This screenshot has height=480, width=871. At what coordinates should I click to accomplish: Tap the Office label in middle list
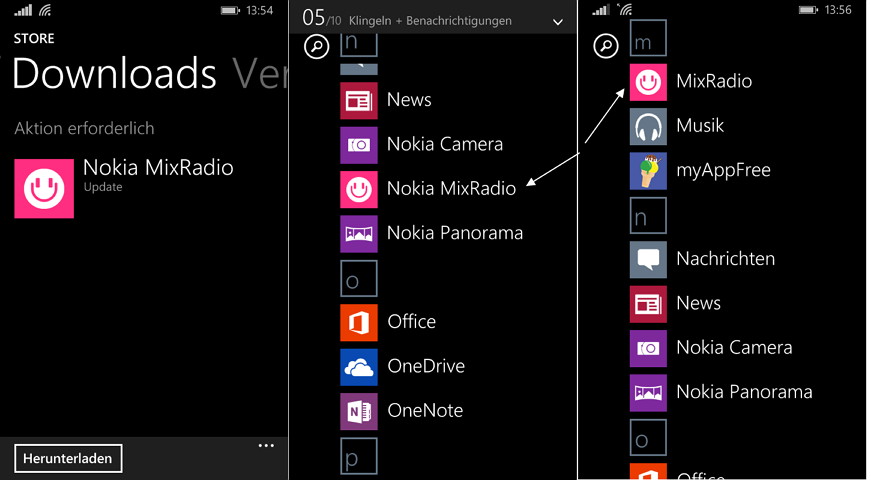412,322
